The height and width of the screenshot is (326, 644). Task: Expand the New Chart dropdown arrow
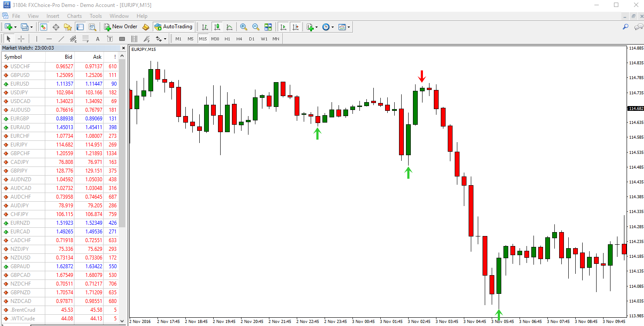click(15, 27)
